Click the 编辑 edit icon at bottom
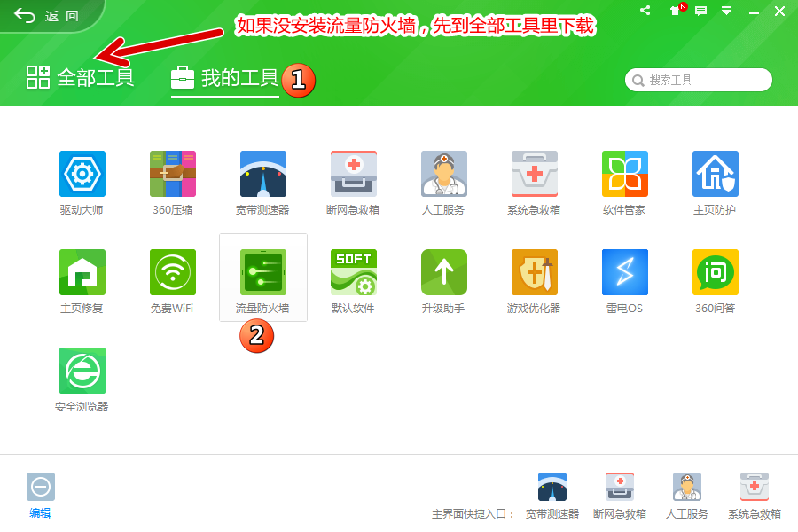 coord(40,487)
